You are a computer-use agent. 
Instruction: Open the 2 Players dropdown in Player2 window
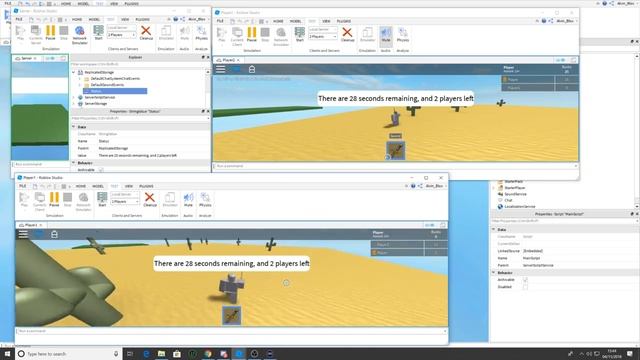click(322, 37)
